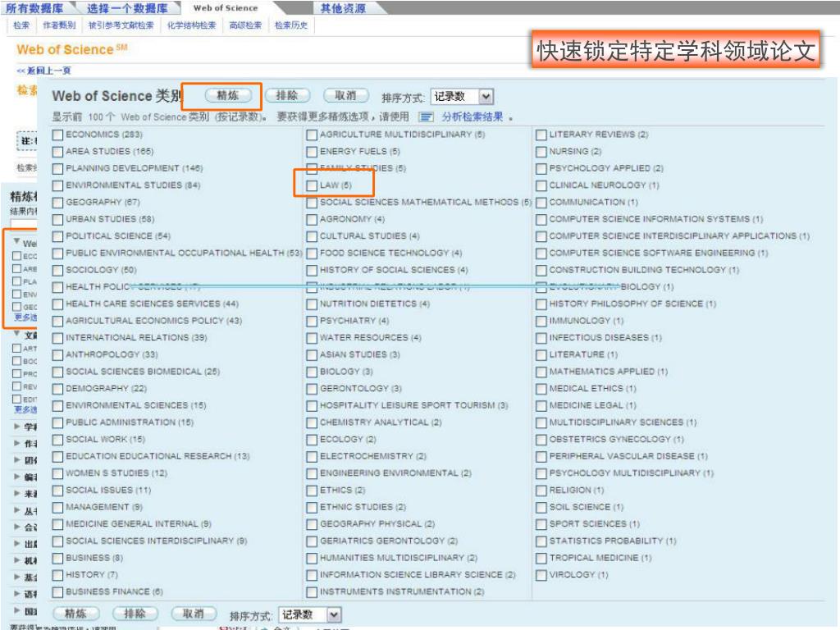Select the PSYCHIATRY (4) checkbox
The image size is (840, 630).
tap(312, 322)
